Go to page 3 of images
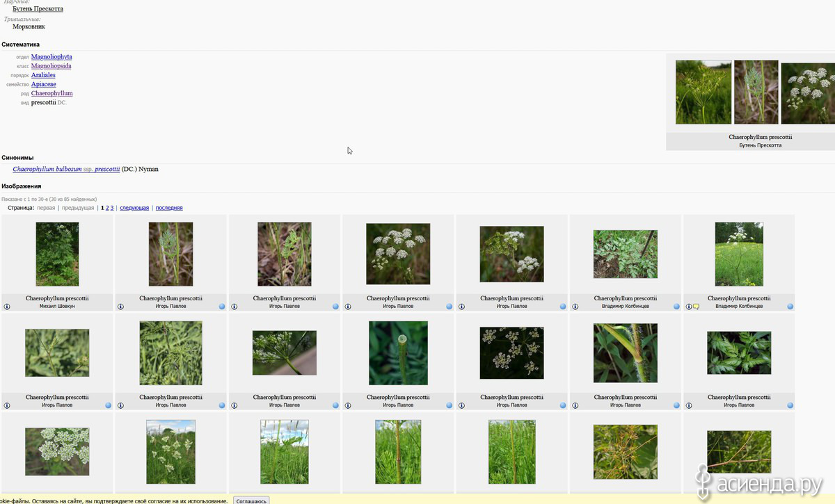Screen dimensions: 835x504 tap(112, 208)
